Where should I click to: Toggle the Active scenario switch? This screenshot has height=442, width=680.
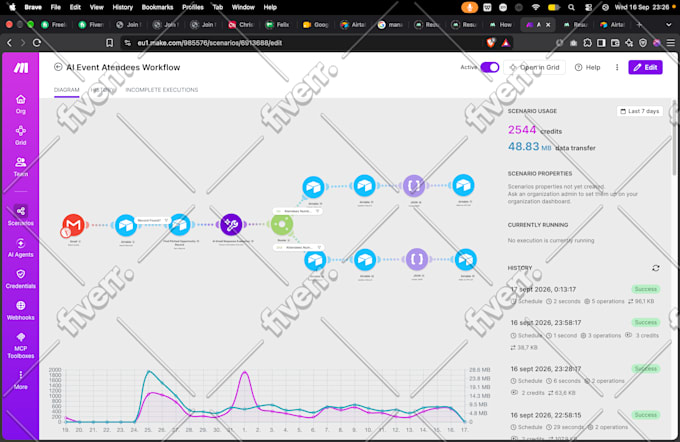coord(490,67)
